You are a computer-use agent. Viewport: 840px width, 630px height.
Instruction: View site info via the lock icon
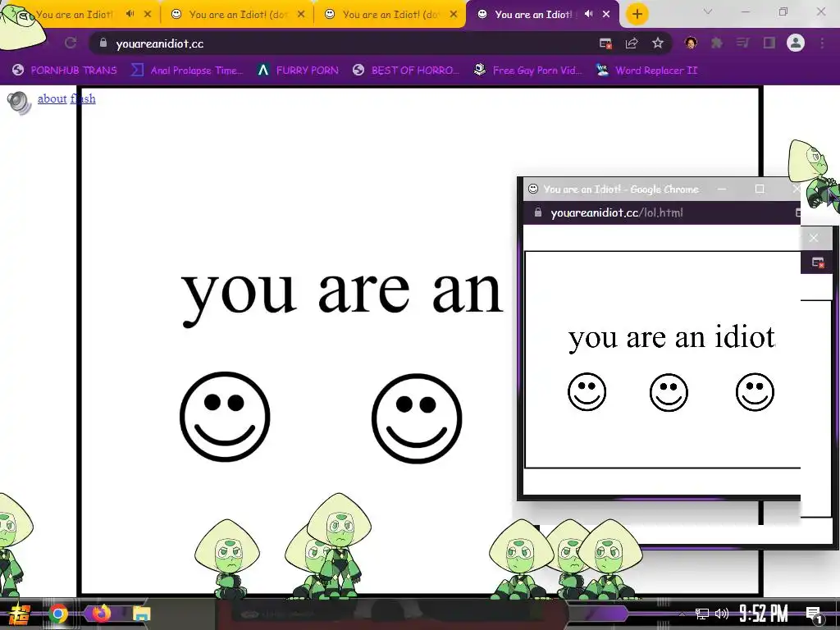pos(103,43)
